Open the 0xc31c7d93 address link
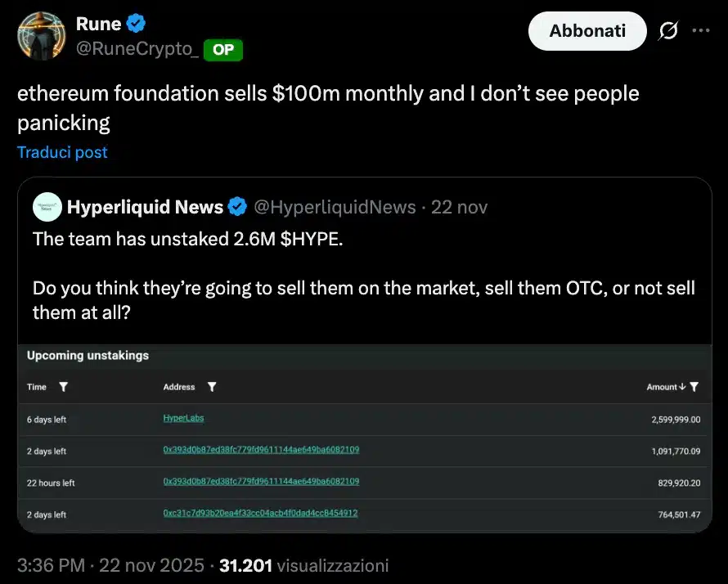This screenshot has height=584, width=728. point(260,514)
